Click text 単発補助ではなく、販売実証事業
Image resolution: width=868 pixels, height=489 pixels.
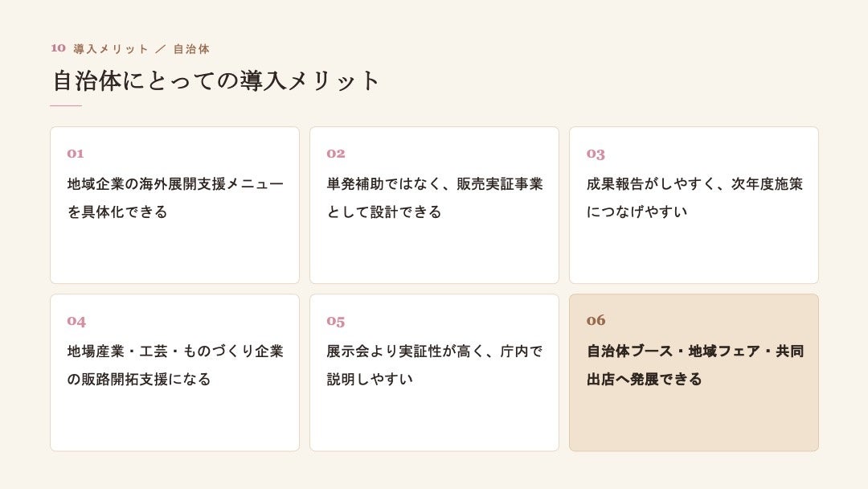[x=435, y=184]
